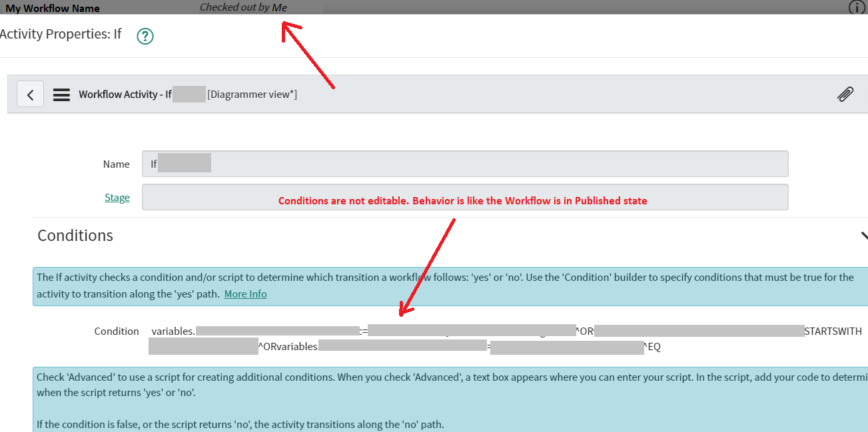Click the Activity Properties: If heading
The image size is (868, 432).
[61, 33]
